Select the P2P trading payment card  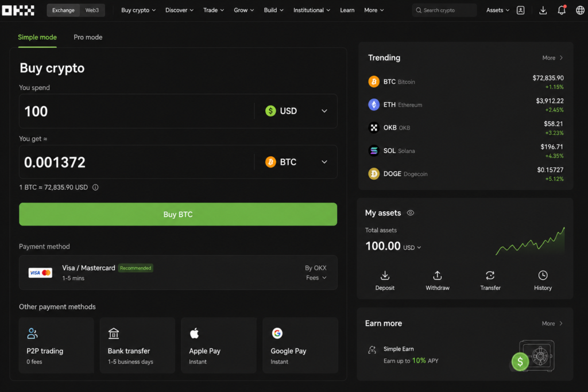(56, 345)
